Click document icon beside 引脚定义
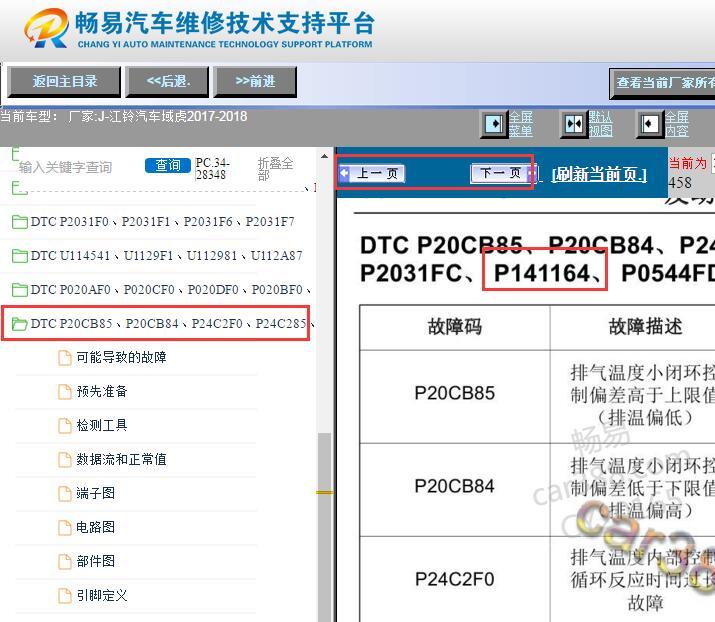This screenshot has height=622, width=715. (65, 596)
